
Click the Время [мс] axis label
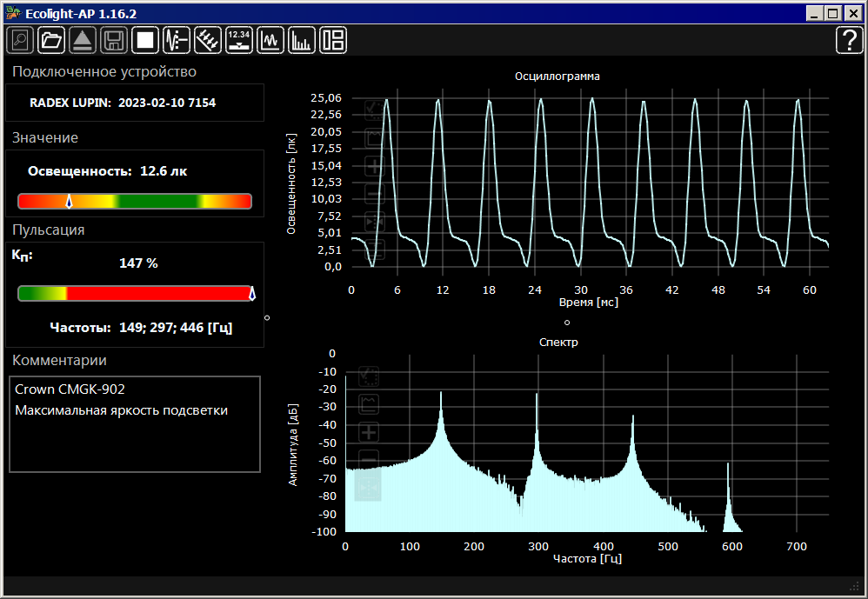coord(589,303)
